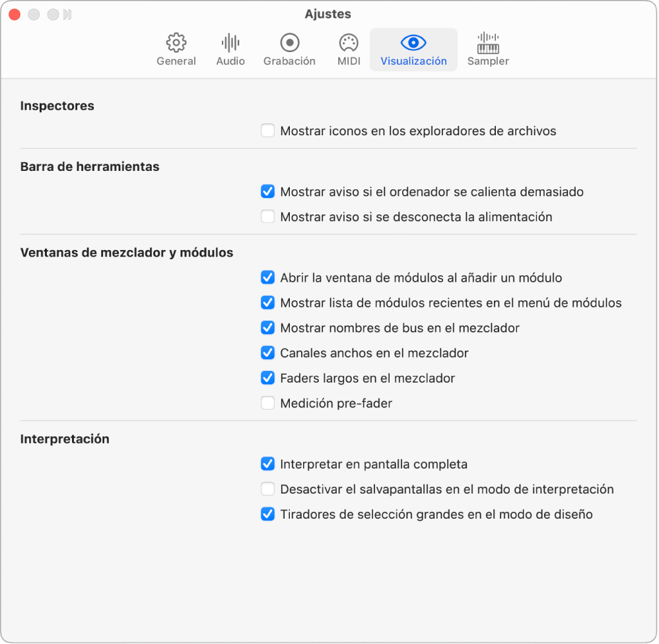Viewport: 659px width, 644px height.
Task: Minimize the Ajustes window
Action: (34, 14)
